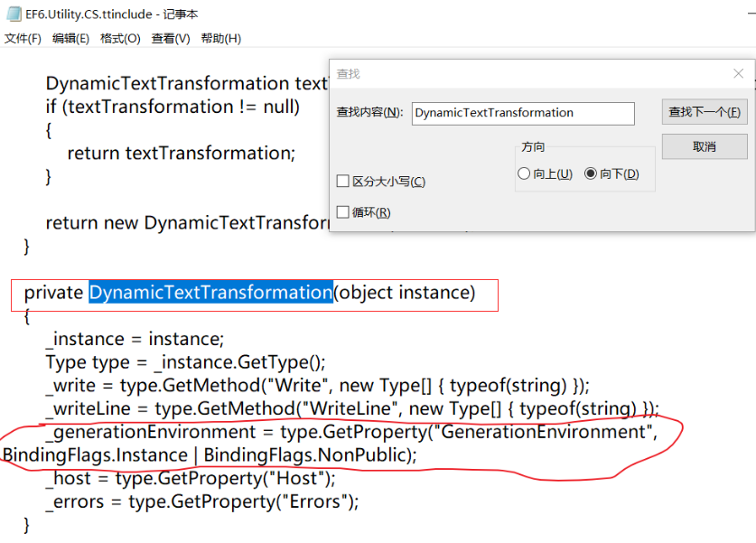Click the 查找内容 search text field
Image resolution: width=756 pixels, height=543 pixels.
(523, 113)
